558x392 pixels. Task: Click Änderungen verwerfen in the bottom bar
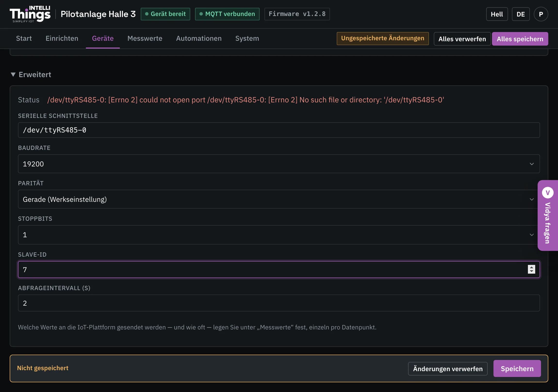coord(448,369)
